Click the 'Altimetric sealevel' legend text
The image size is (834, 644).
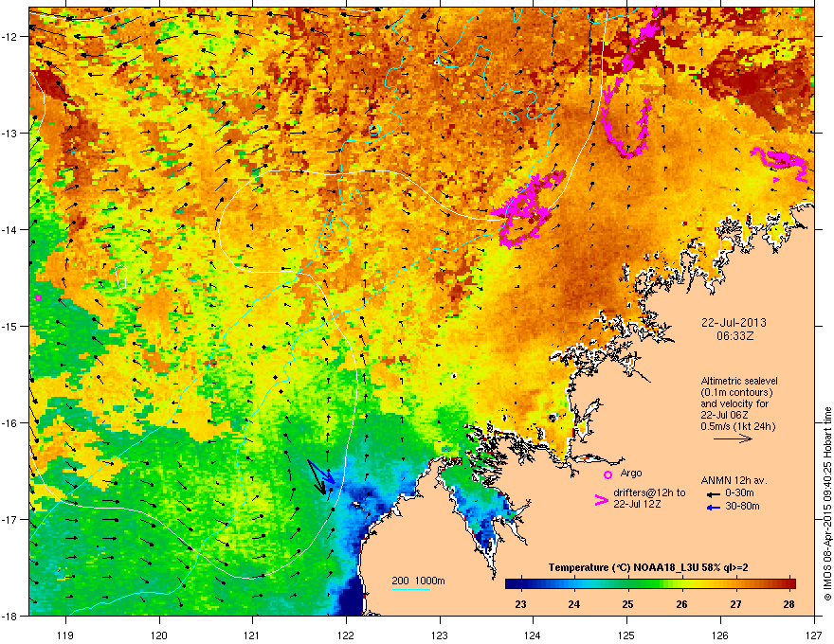(739, 381)
